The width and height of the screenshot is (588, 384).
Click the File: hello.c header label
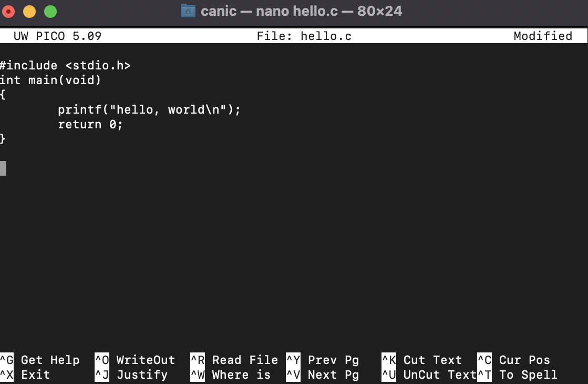pyautogui.click(x=304, y=36)
